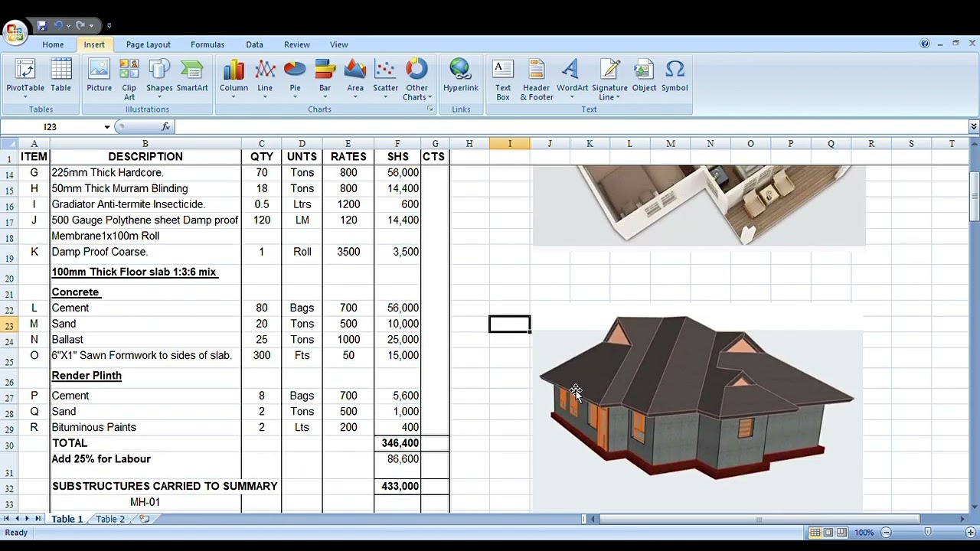Open the Shapes gallery
The height and width of the screenshot is (551, 980).
tap(159, 80)
